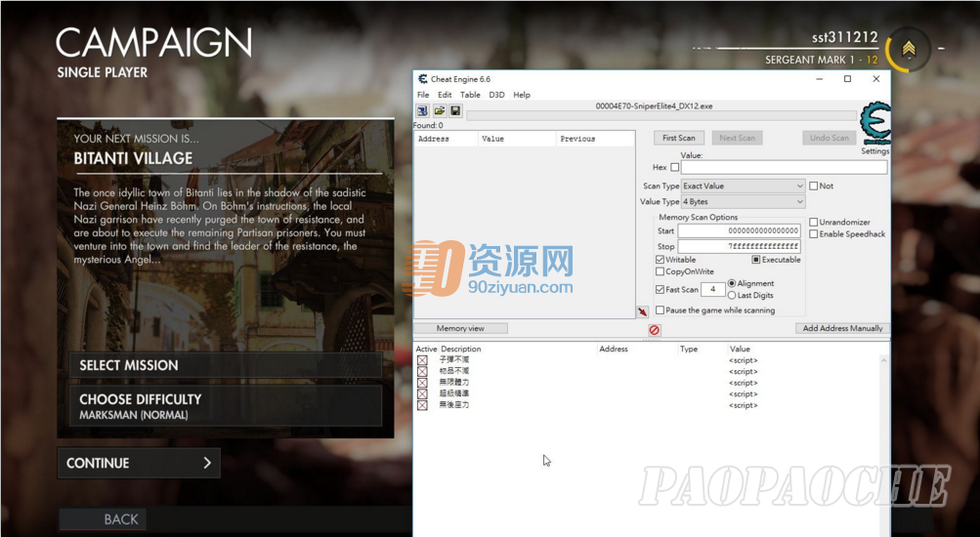Click the Start address field
This screenshot has height=537, width=980.
pyautogui.click(x=739, y=231)
